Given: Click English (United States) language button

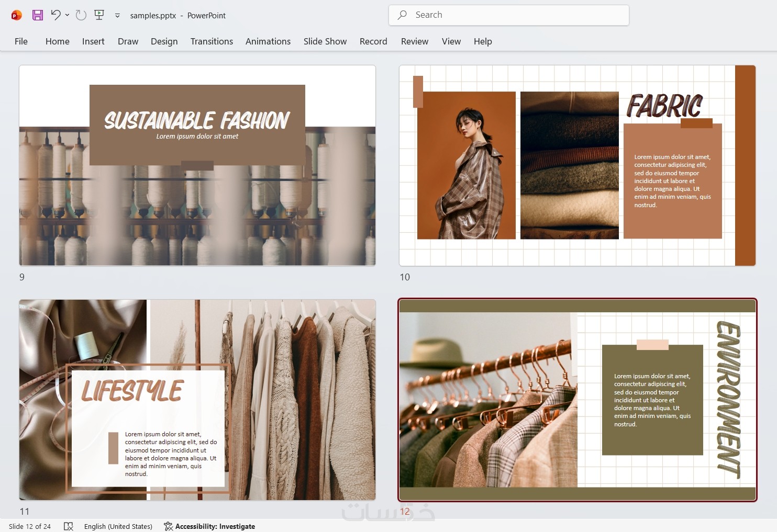Looking at the screenshot, I should click(118, 526).
